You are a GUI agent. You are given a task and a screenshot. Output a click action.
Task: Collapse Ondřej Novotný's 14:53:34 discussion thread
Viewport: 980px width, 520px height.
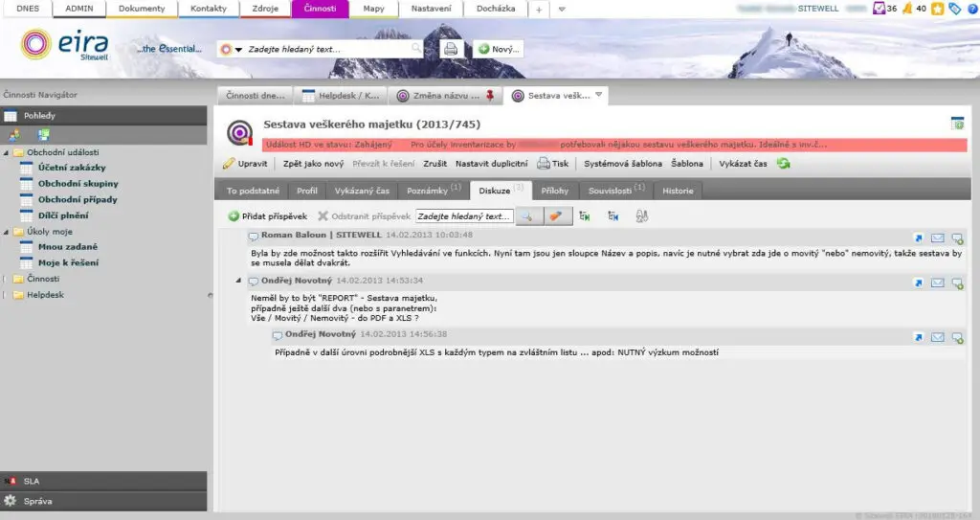point(238,281)
